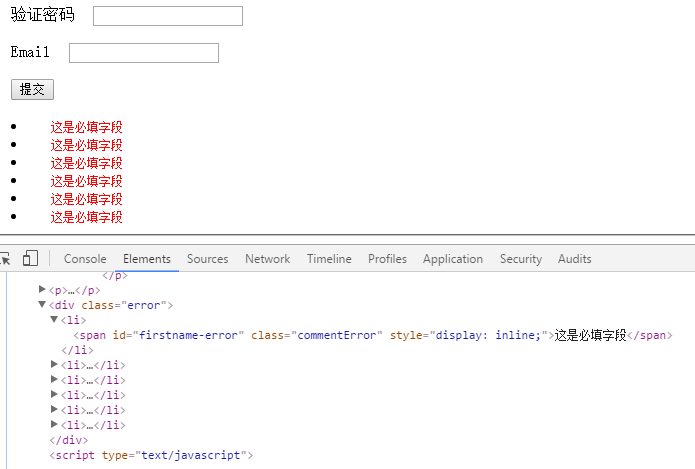Focus the 验证密码 input field

[168, 16]
